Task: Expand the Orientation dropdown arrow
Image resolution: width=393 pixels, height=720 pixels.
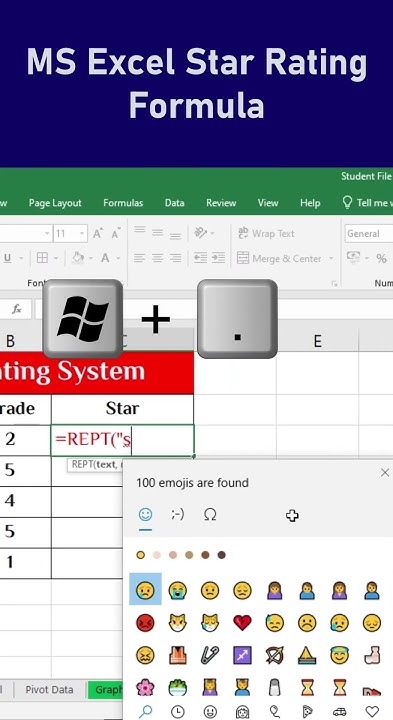Action: [x=212, y=234]
